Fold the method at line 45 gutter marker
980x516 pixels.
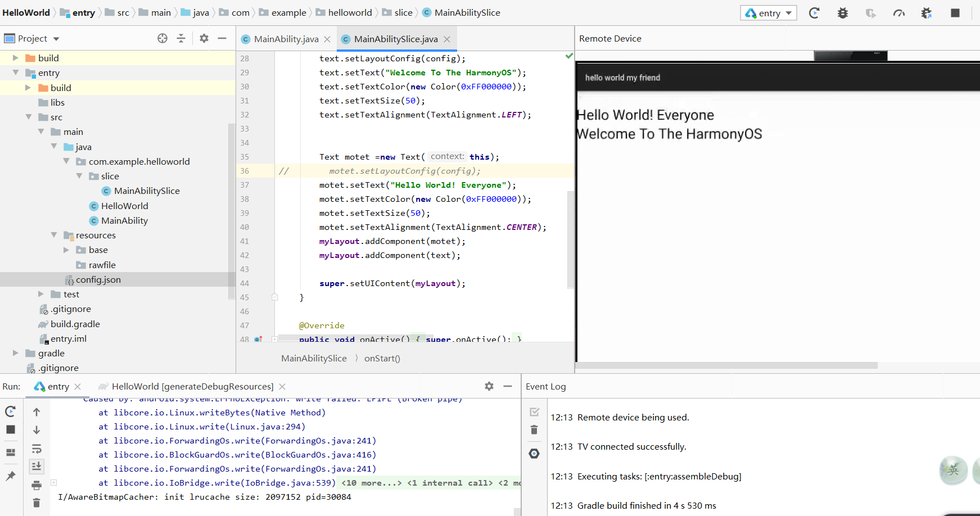275,297
